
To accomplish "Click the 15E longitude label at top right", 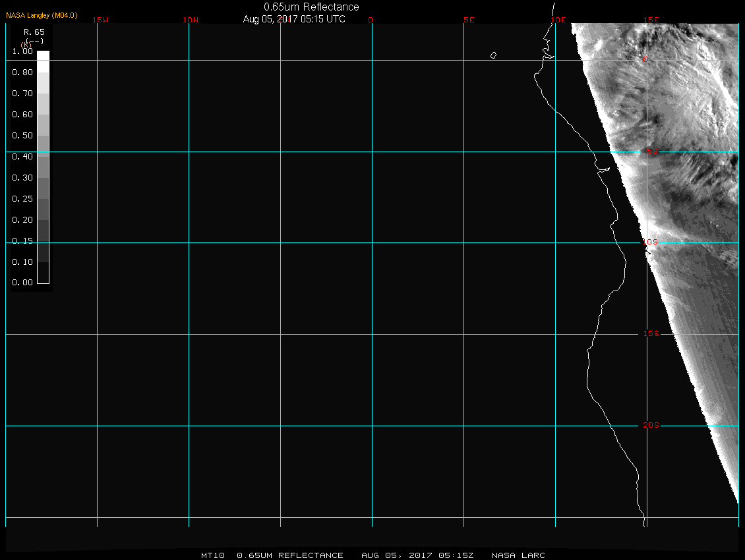I will [651, 20].
